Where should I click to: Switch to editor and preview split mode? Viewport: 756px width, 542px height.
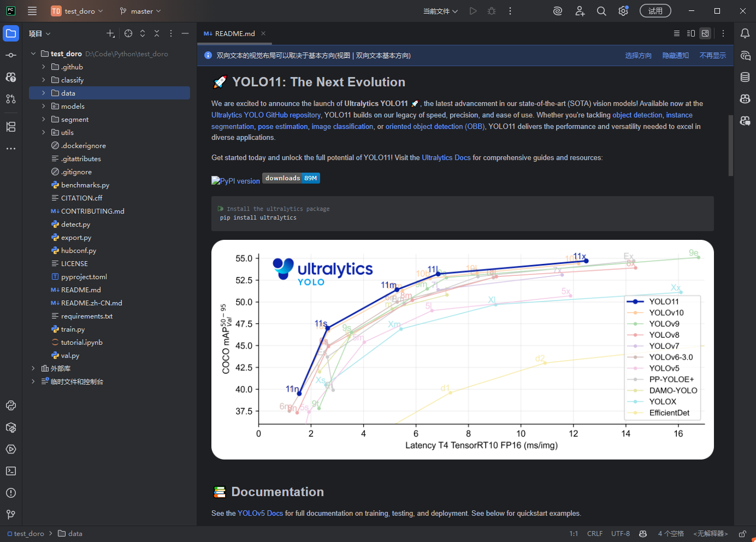[691, 33]
